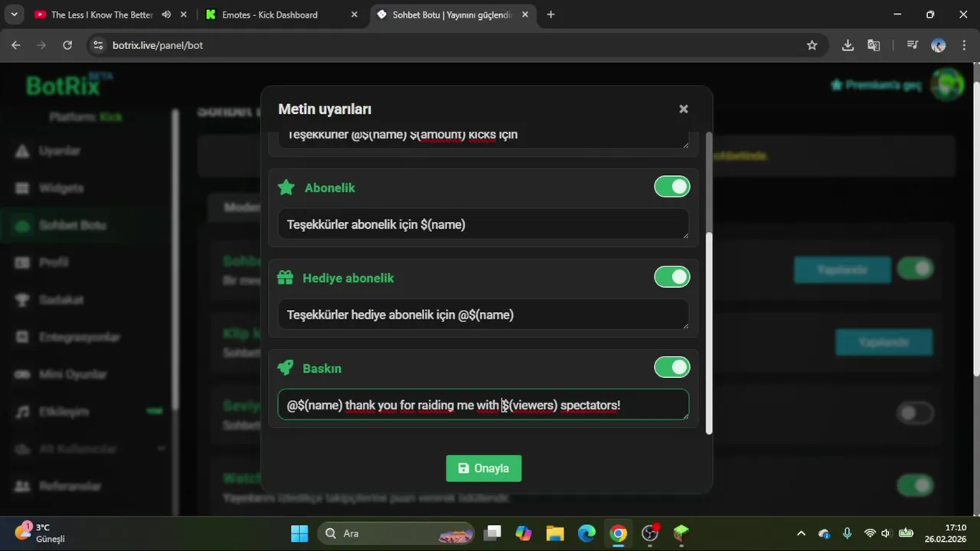
Task: Open the Minecraft block icon on the taskbar
Action: point(681,533)
